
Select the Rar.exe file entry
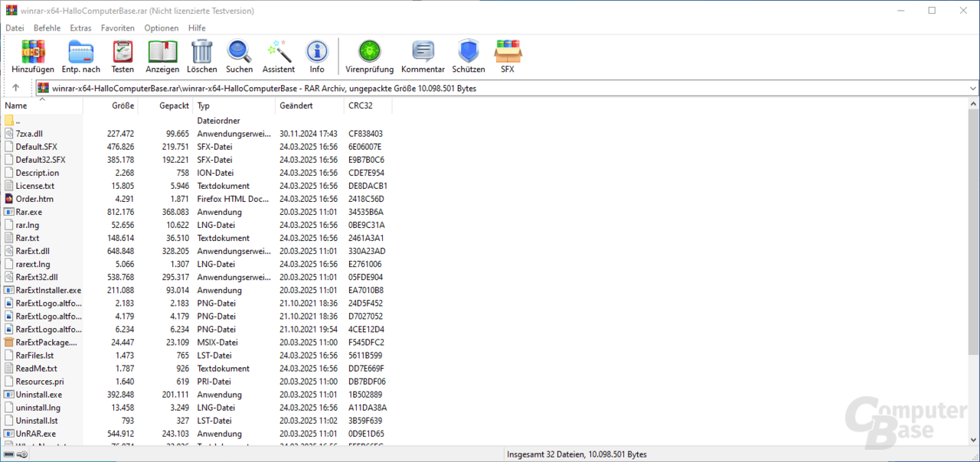pos(31,212)
